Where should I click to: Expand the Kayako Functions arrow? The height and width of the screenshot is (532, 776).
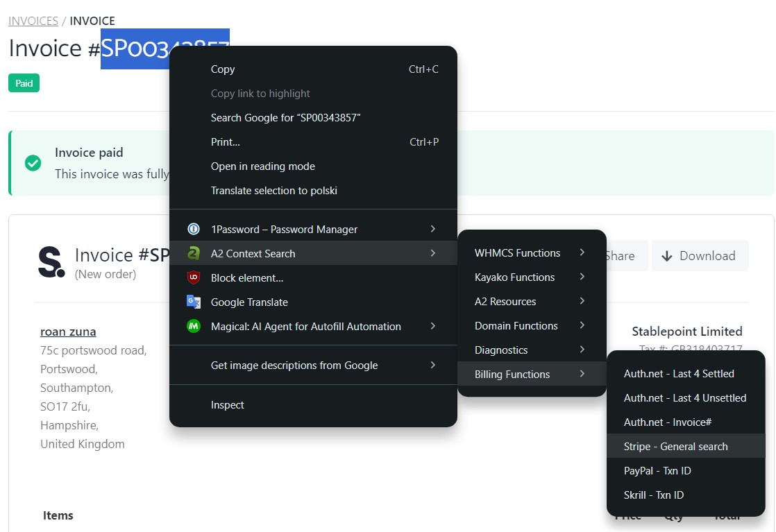(582, 276)
